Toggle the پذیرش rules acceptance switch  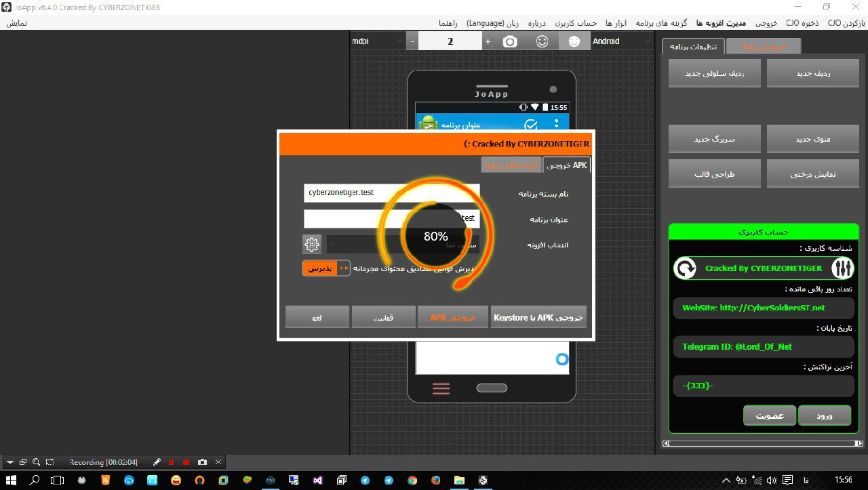(x=326, y=268)
